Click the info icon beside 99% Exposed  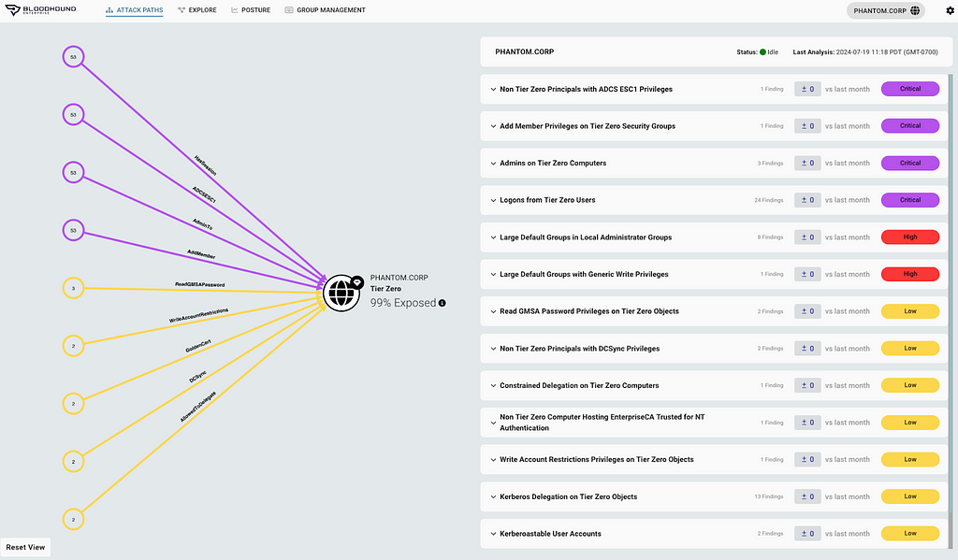pos(442,303)
